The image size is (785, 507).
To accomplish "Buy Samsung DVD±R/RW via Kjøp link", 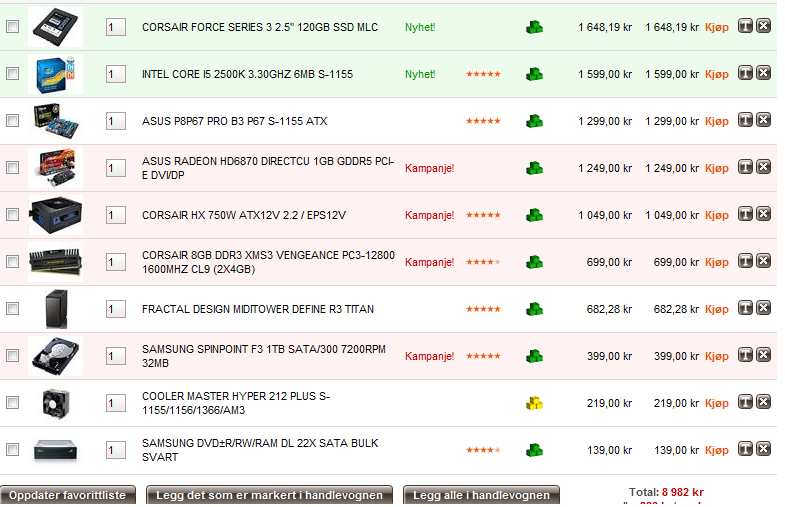I will [716, 451].
